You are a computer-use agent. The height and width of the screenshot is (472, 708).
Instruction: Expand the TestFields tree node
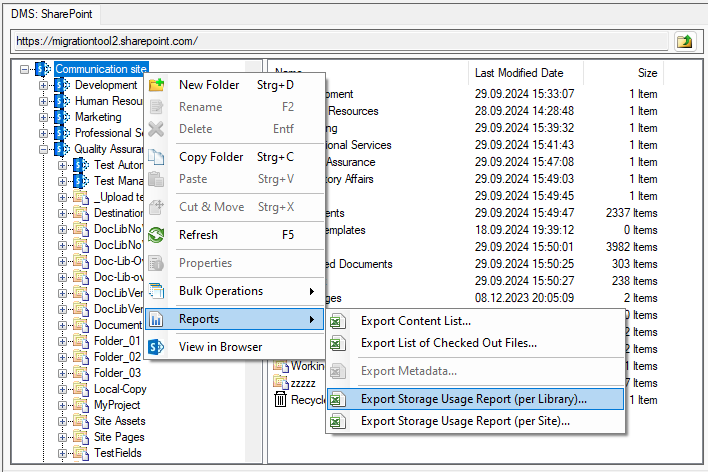62,453
